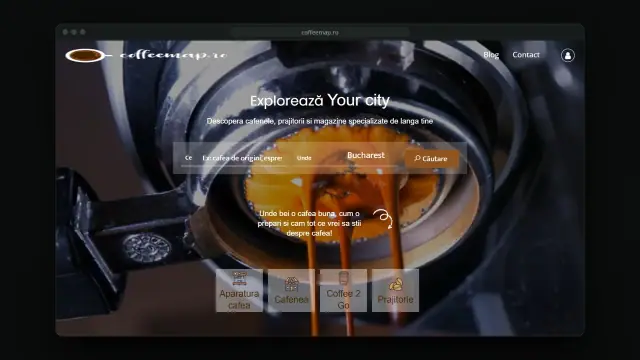Screen dimensions: 640x360
Task: Choose the Cafenea category tile
Action: (291, 291)
